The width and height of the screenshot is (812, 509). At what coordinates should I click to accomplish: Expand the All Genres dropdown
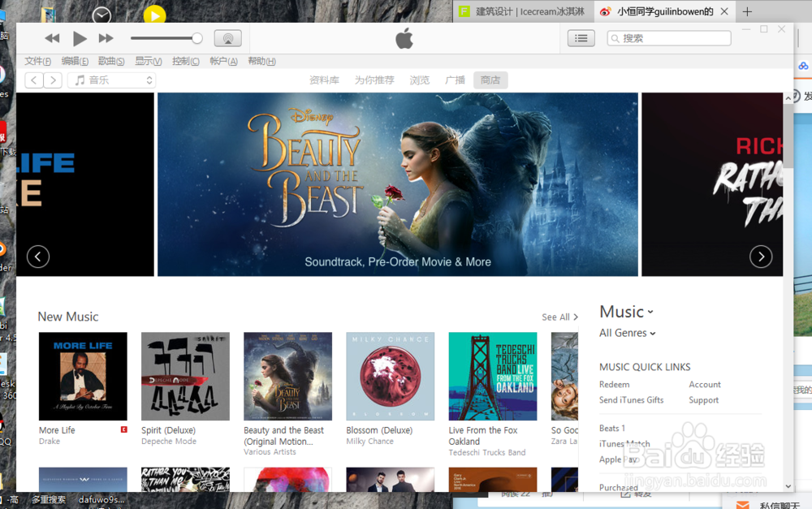[627, 333]
